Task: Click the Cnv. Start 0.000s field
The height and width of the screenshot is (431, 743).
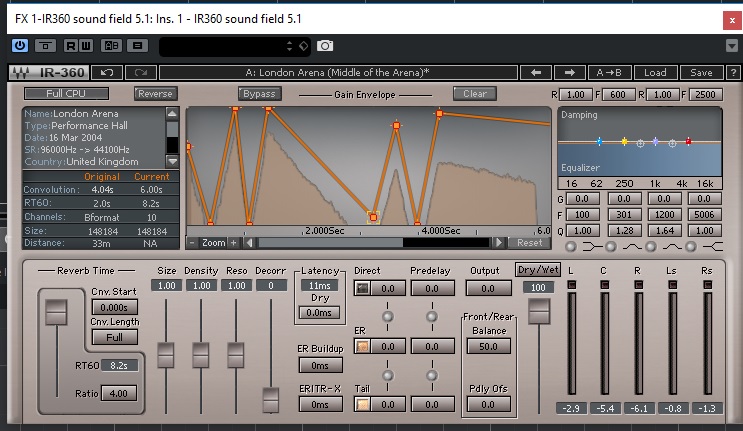Action: [x=114, y=307]
